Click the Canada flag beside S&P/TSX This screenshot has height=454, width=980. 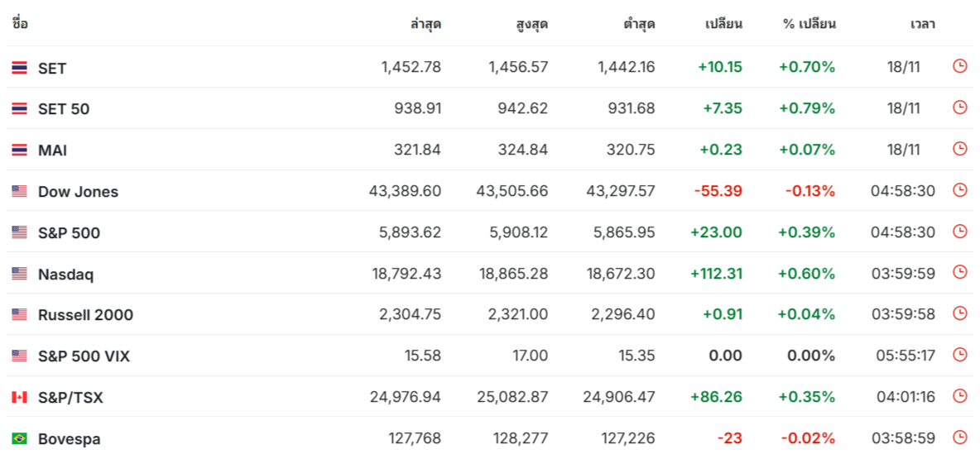point(19,397)
